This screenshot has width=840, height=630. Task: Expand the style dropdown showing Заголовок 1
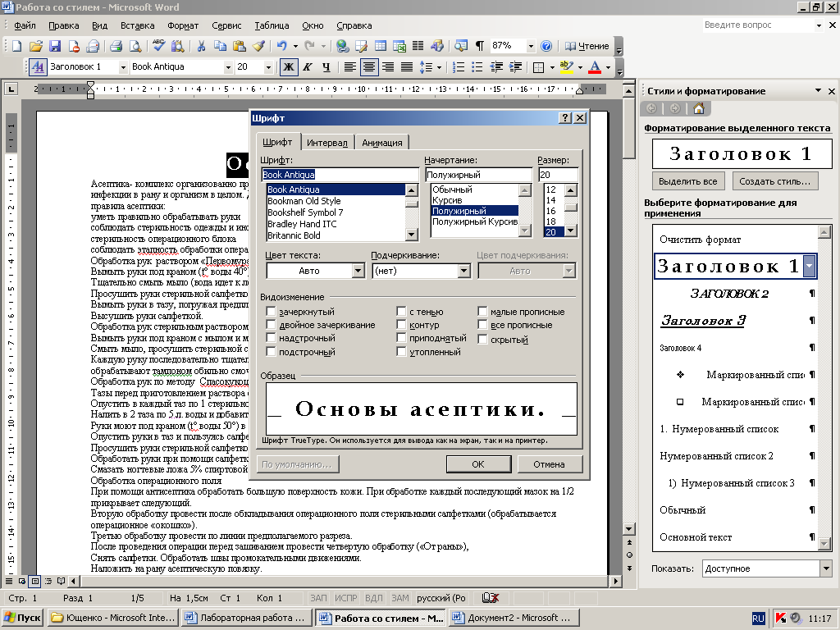coord(123,67)
